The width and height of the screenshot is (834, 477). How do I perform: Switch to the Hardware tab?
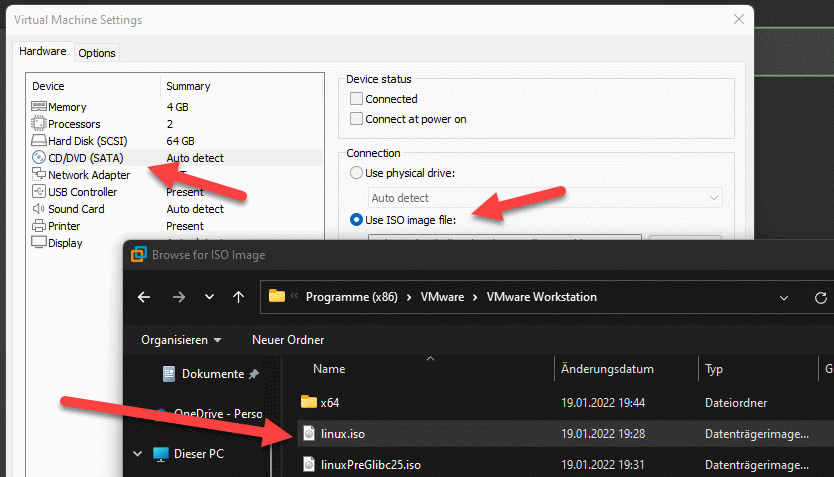pos(43,51)
